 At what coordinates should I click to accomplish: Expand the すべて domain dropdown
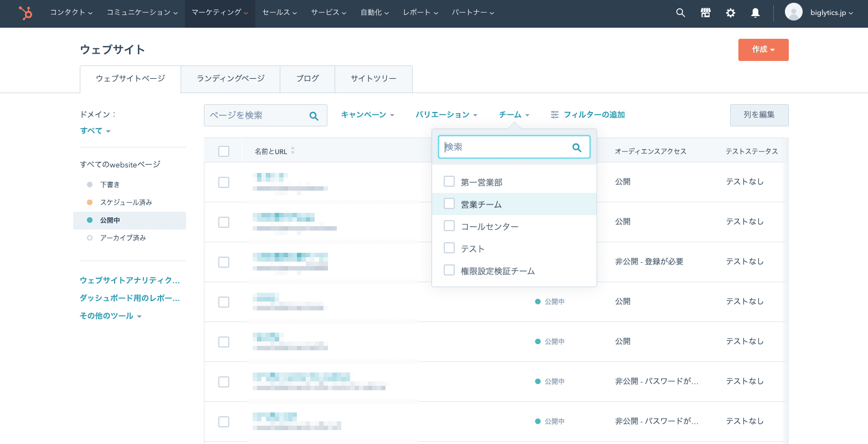[95, 131]
